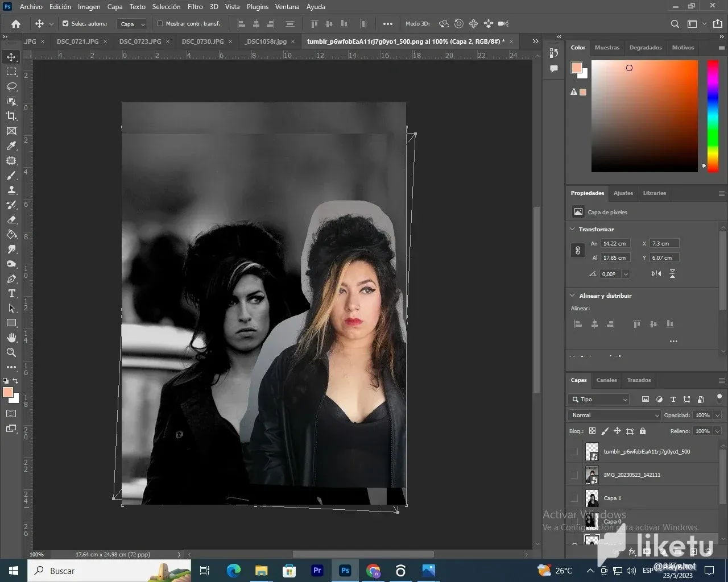Collapse the Alinear y distribuir section
The image size is (728, 582).
pos(572,296)
